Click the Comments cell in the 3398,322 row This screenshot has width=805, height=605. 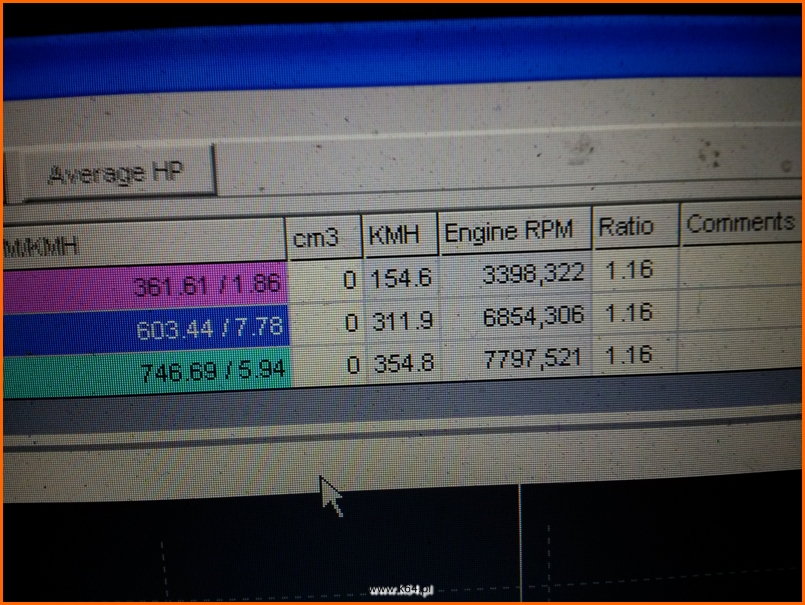[x=740, y=266]
